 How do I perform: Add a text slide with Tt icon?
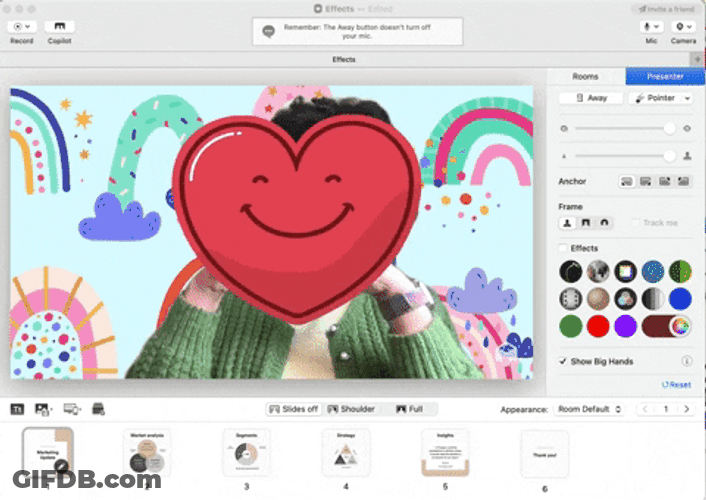point(17,409)
